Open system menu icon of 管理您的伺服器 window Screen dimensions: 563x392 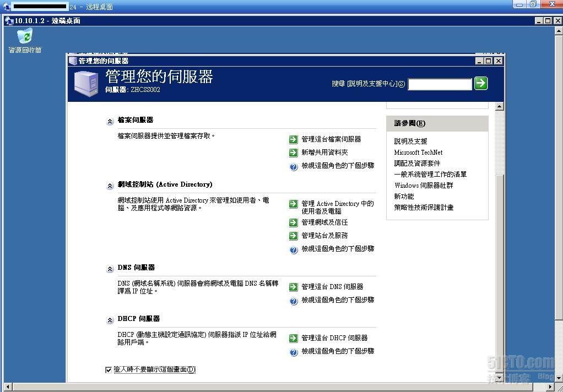(73, 61)
